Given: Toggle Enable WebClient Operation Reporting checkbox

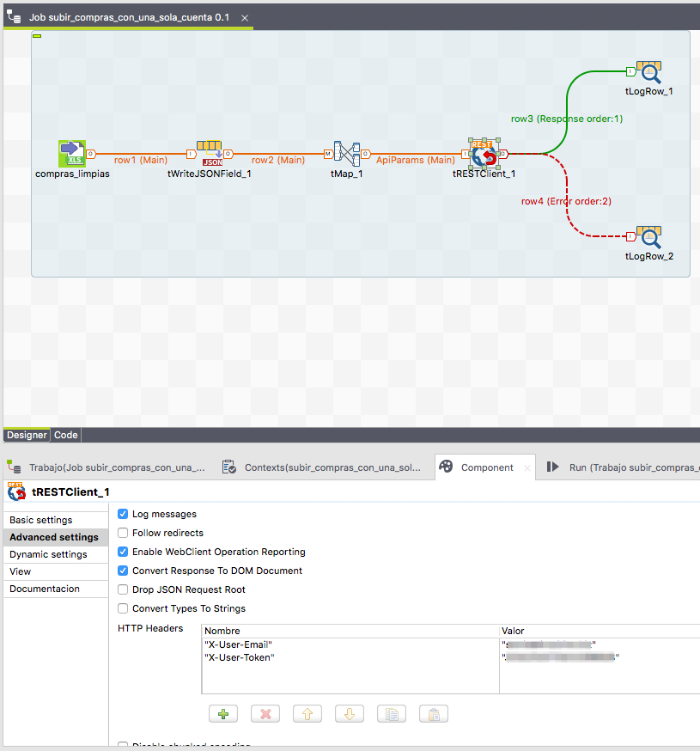Looking at the screenshot, I should point(123,552).
